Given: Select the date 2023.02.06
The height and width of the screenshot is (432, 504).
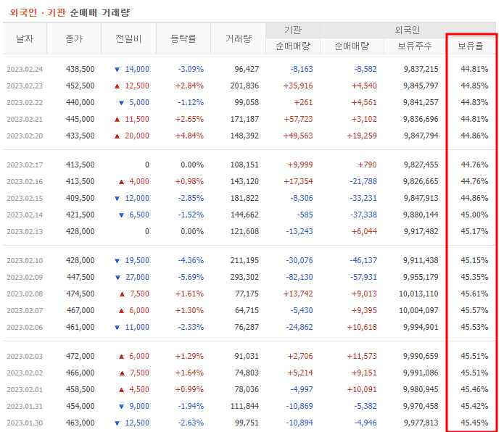Looking at the screenshot, I should pyautogui.click(x=25, y=328).
